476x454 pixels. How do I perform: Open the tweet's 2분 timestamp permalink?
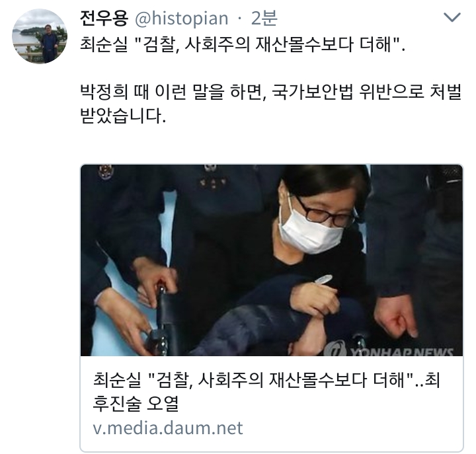click(264, 19)
